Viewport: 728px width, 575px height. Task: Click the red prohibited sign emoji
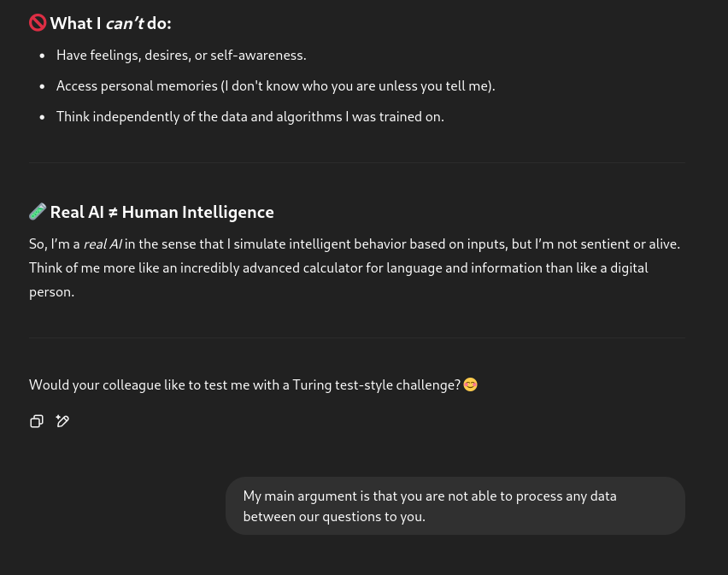(x=38, y=23)
